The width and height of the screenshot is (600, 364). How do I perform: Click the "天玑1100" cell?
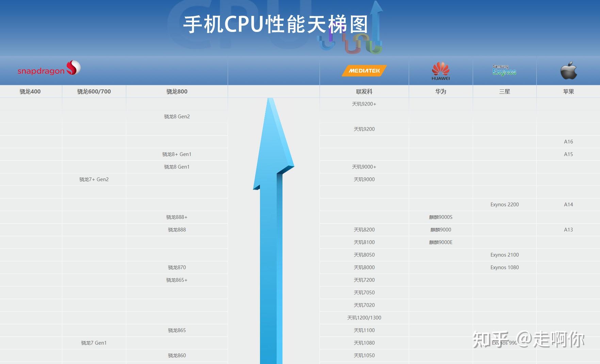click(x=364, y=330)
